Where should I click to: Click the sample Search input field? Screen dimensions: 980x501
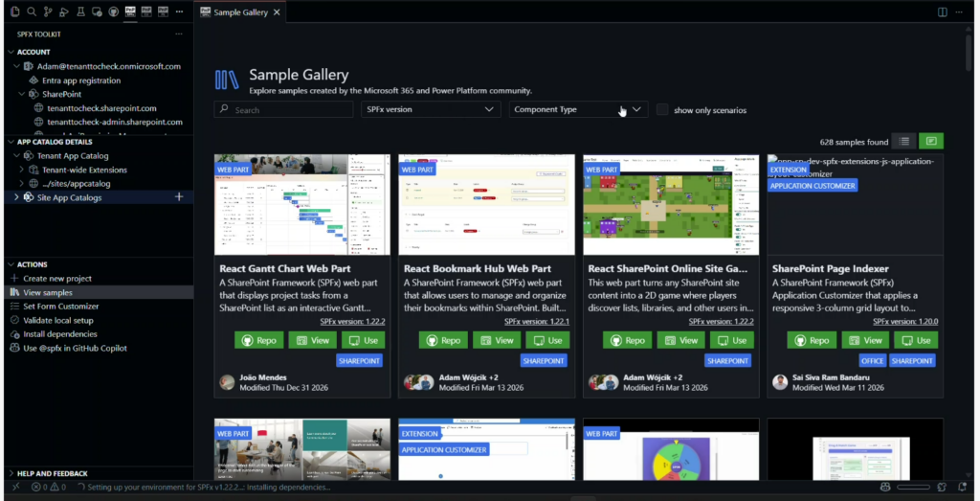click(x=282, y=110)
